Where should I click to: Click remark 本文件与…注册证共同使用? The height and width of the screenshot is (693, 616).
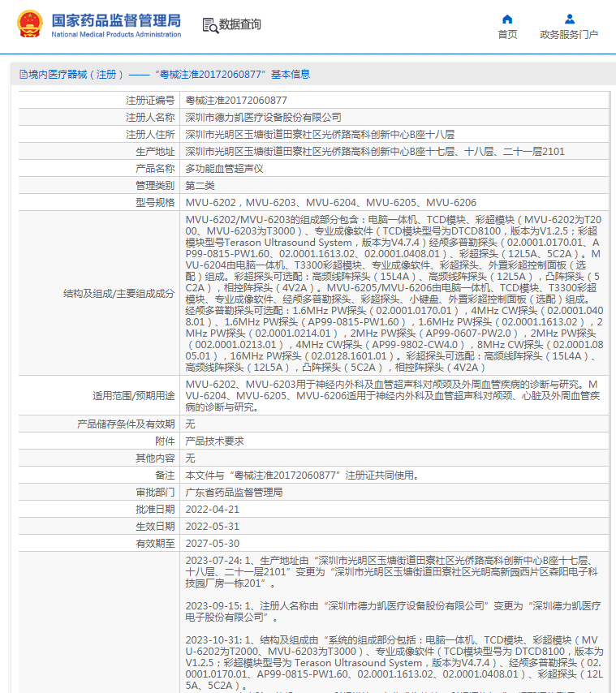pos(302,475)
